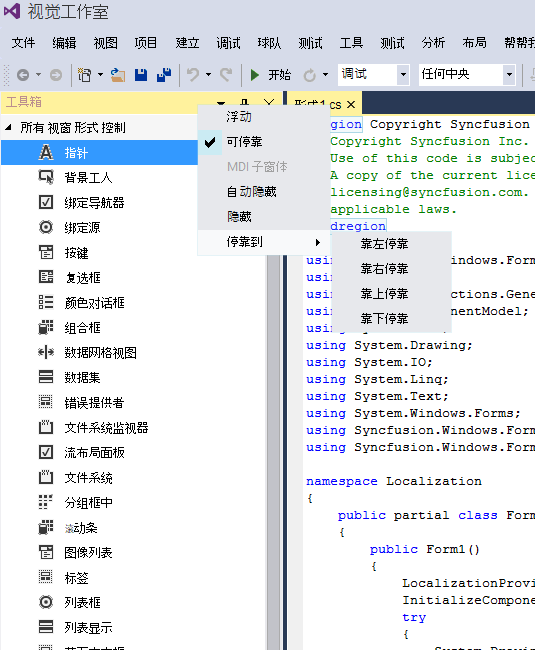
Task: Click the save disk icon
Action: (141, 75)
